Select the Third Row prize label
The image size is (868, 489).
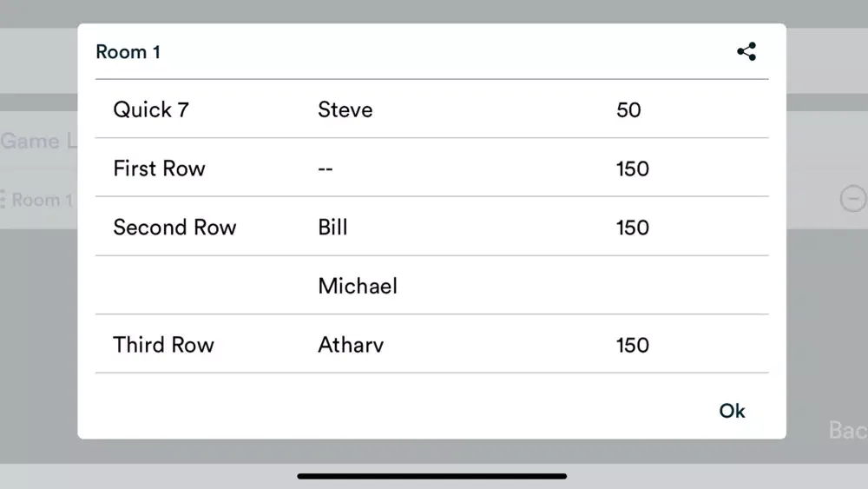click(x=163, y=345)
